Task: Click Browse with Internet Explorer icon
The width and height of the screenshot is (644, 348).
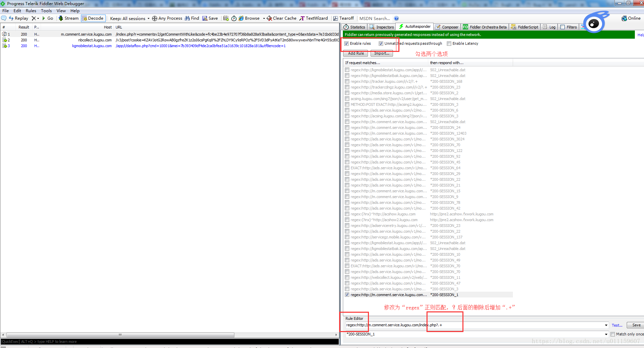Action: pos(249,18)
